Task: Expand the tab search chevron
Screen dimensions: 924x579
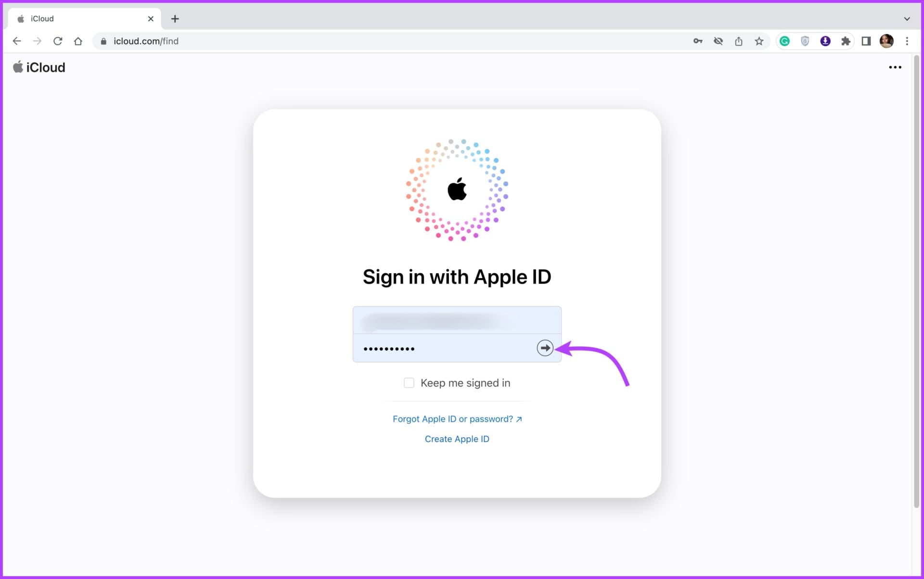Action: pyautogui.click(x=907, y=19)
